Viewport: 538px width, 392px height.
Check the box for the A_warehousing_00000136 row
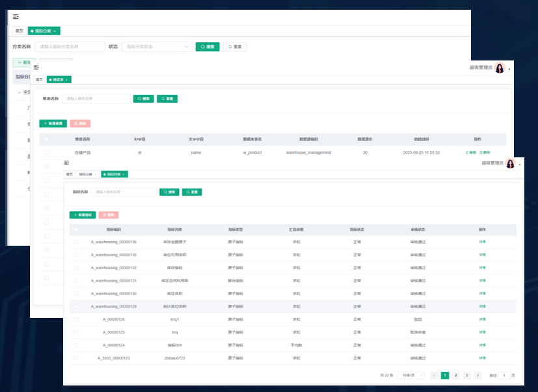76,242
